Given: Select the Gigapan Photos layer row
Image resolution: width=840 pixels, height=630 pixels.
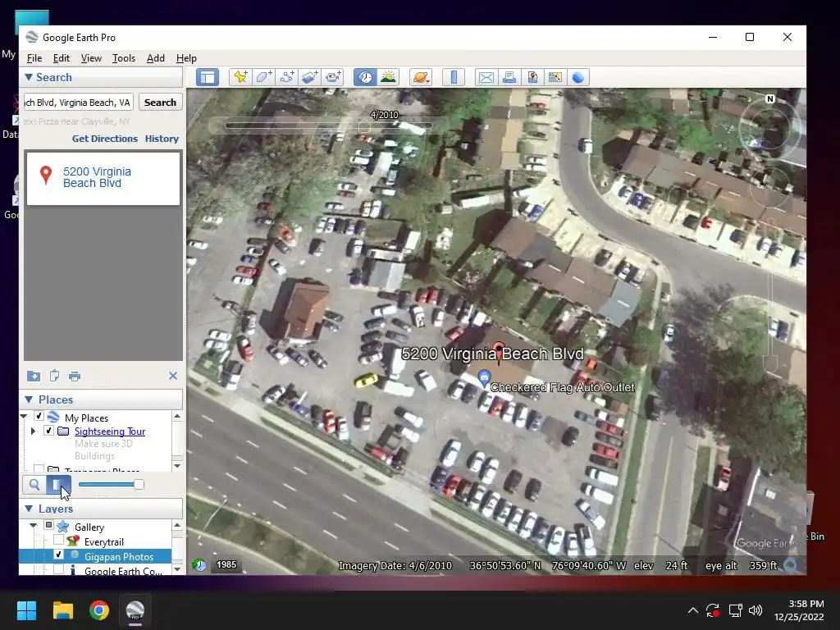Looking at the screenshot, I should (x=95, y=556).
